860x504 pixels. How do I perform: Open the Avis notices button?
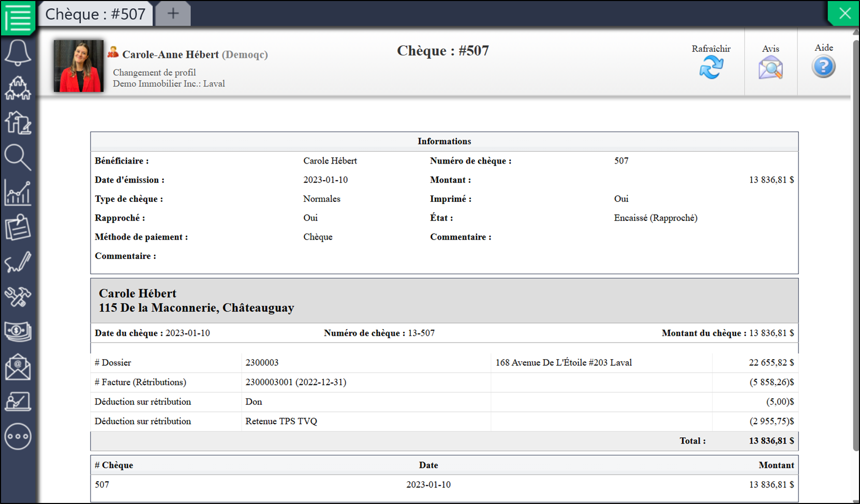[x=770, y=62]
